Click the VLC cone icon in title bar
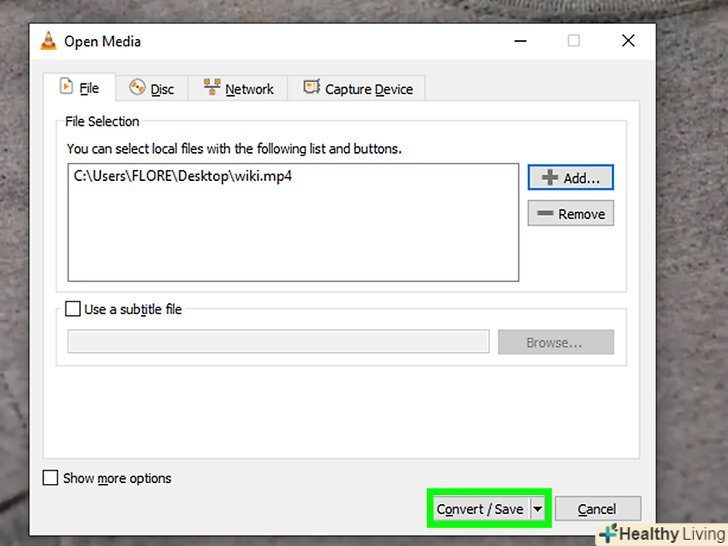The width and height of the screenshot is (728, 546). (48, 41)
